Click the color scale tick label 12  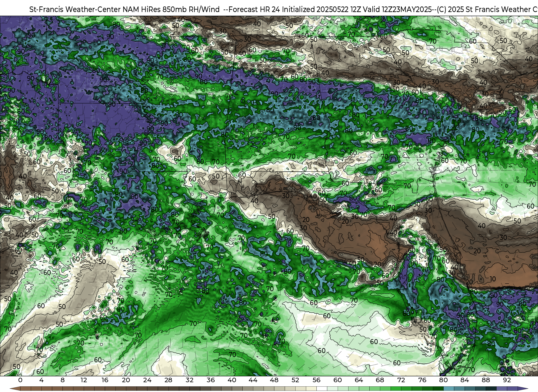coord(84,380)
